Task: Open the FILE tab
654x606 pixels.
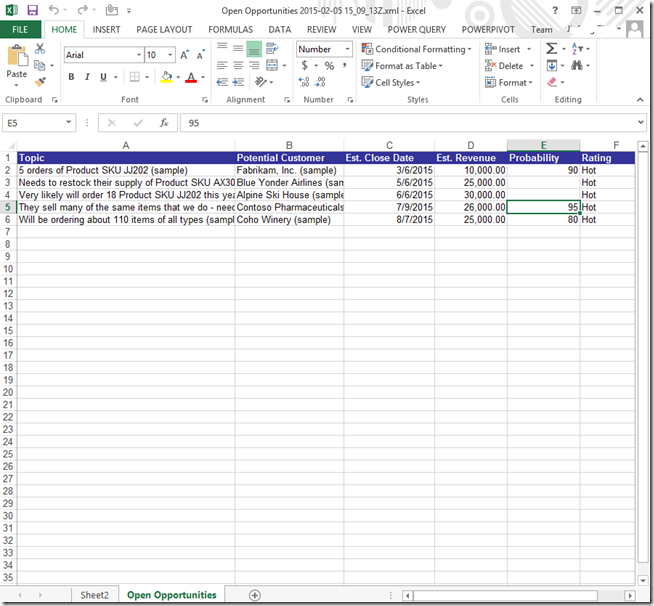Action: click(20, 30)
